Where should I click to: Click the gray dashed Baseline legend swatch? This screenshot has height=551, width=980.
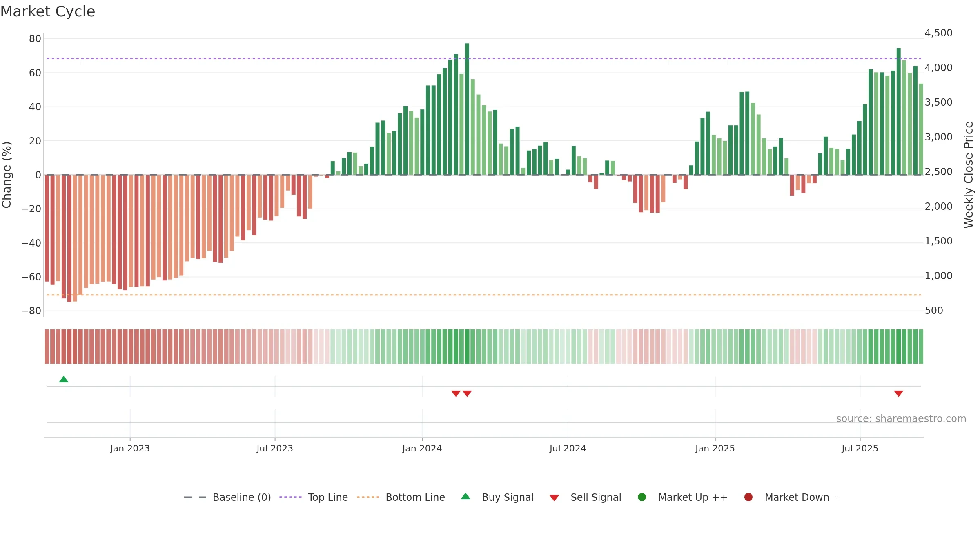pos(195,497)
